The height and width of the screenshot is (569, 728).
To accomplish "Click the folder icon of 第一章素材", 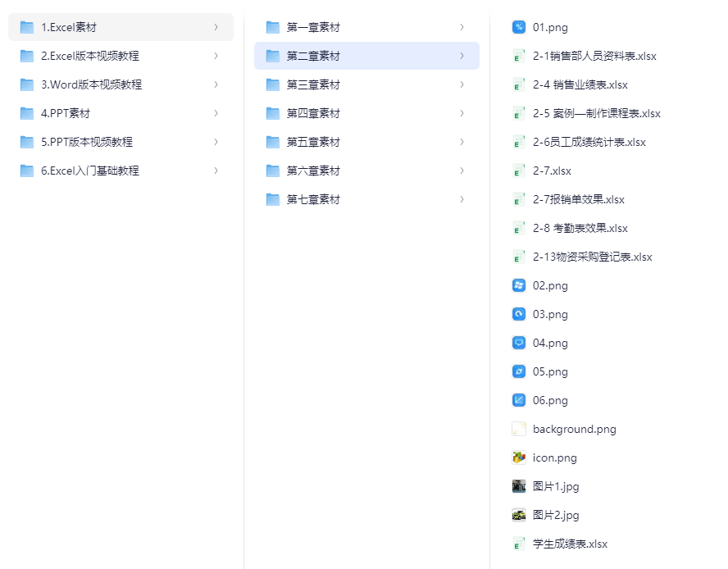I will point(272,27).
